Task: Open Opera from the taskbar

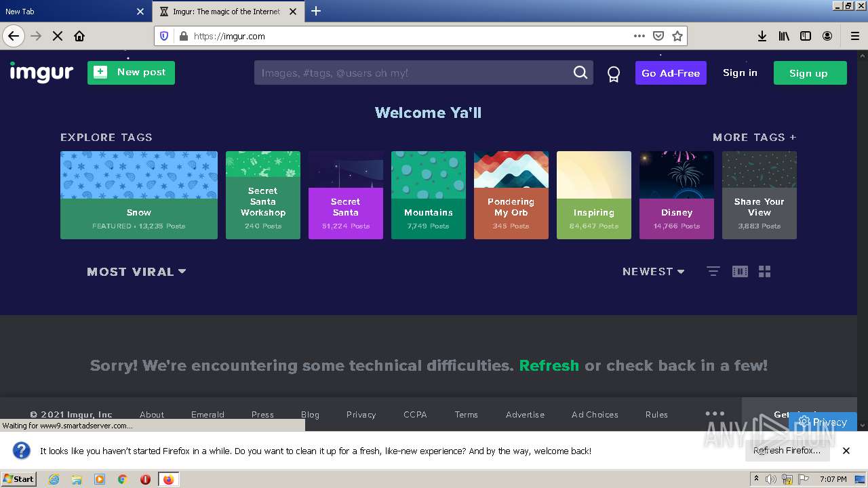Action: pyautogui.click(x=145, y=479)
